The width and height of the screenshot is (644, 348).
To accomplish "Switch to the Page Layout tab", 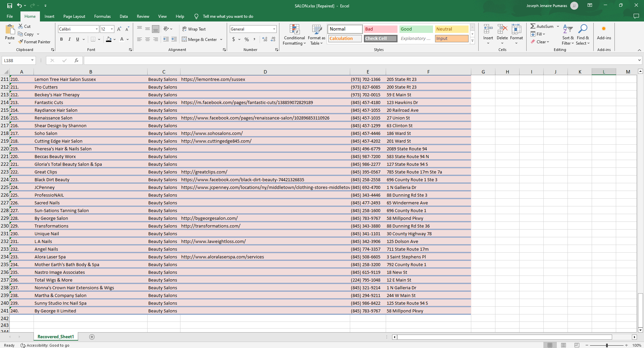I will 74,16.
